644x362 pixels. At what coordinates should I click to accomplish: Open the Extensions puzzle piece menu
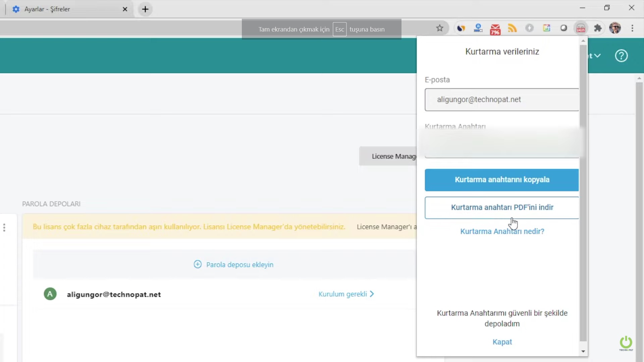[x=598, y=28]
